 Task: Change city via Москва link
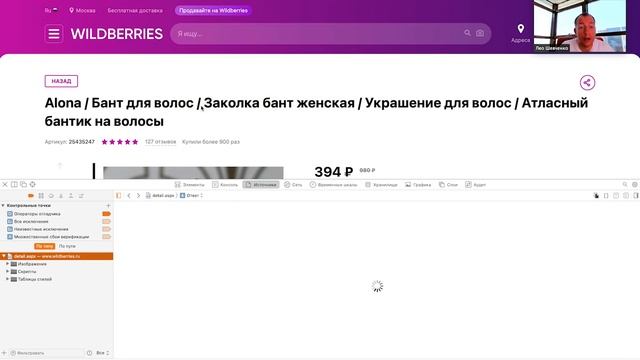tap(82, 10)
